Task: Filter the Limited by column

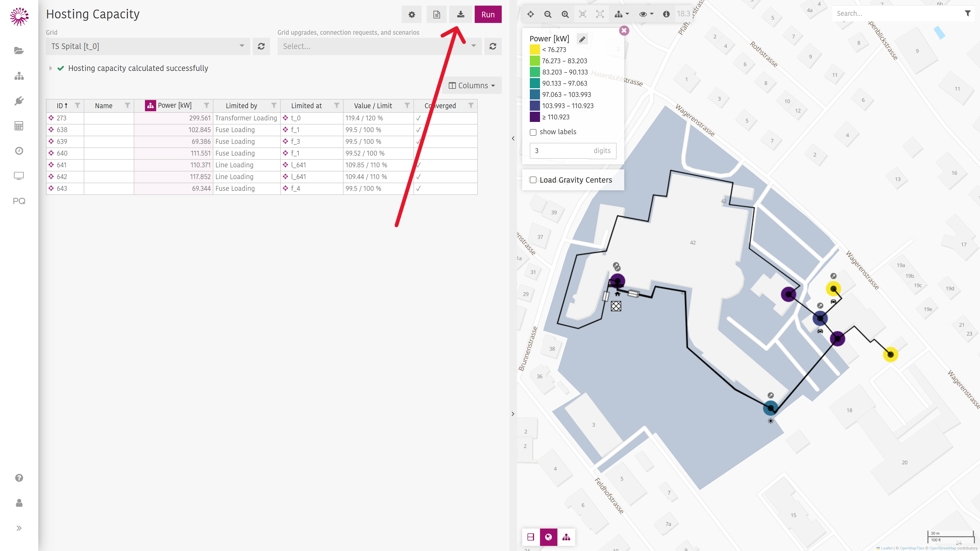Action: tap(274, 105)
